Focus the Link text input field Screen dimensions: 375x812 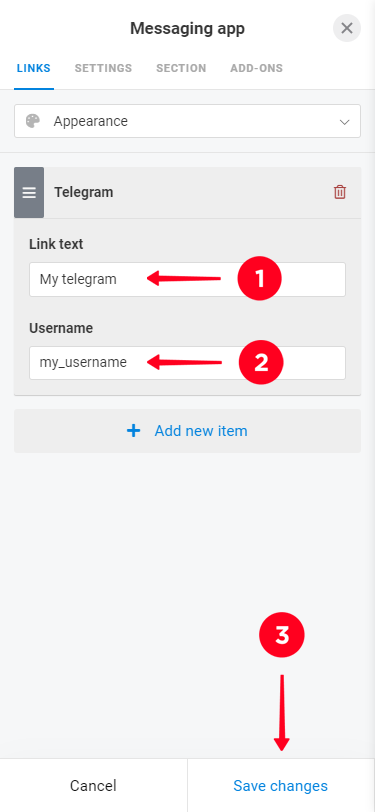coord(188,280)
